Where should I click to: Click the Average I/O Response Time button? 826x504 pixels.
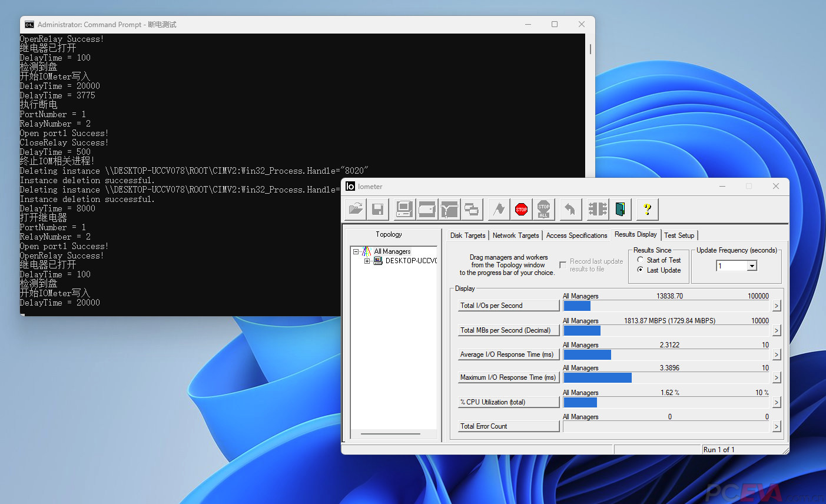point(509,354)
